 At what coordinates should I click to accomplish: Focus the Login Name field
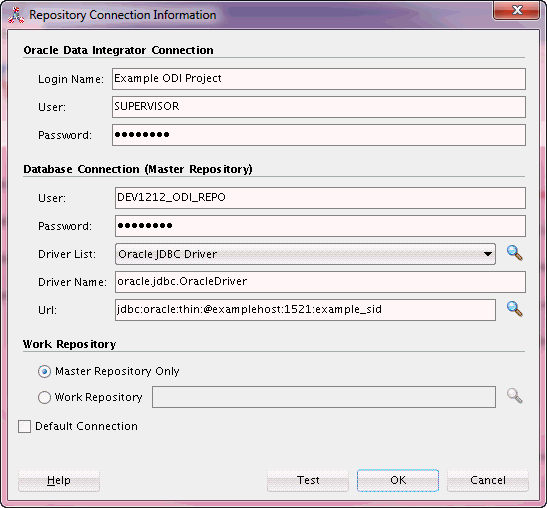click(x=319, y=79)
